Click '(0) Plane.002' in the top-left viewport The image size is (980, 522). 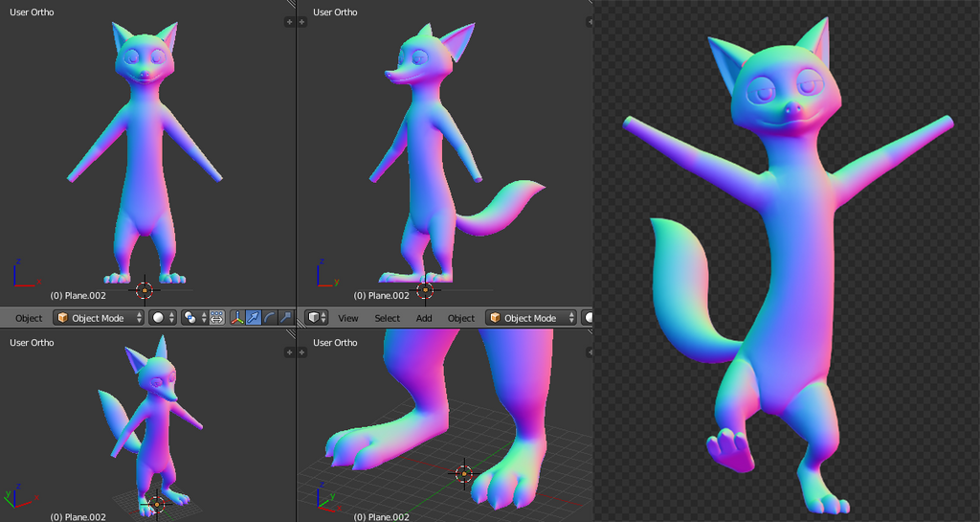[78, 296]
